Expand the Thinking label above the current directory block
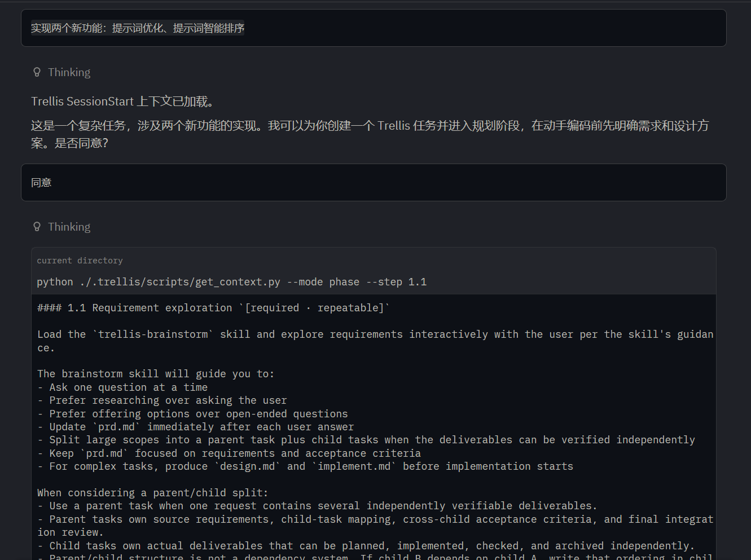 pyautogui.click(x=69, y=227)
